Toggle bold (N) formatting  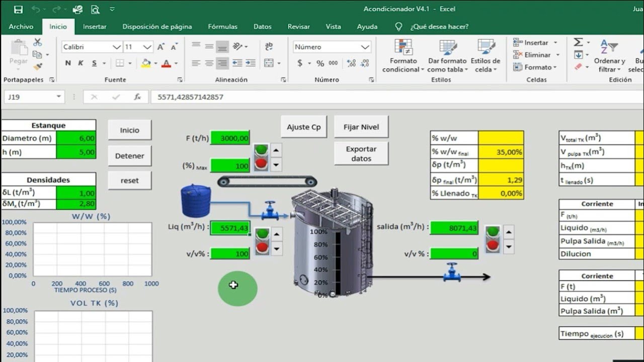click(68, 63)
